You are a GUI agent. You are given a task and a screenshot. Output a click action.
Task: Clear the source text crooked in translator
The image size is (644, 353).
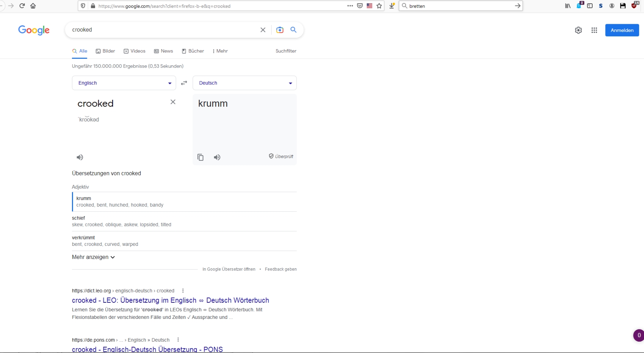click(x=173, y=102)
